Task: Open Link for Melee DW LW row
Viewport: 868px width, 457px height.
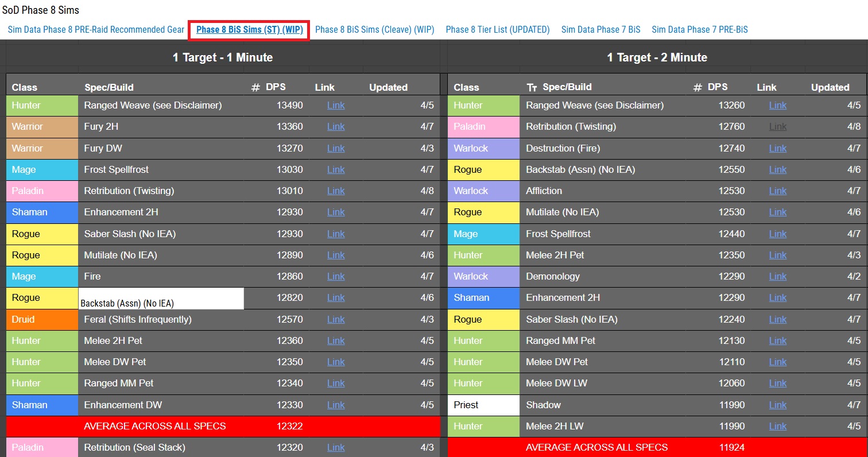Action: [x=778, y=383]
